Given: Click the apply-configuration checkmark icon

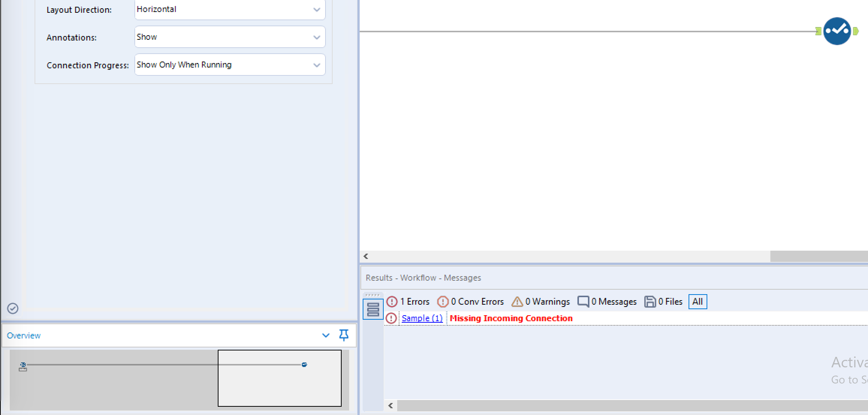Looking at the screenshot, I should [12, 308].
